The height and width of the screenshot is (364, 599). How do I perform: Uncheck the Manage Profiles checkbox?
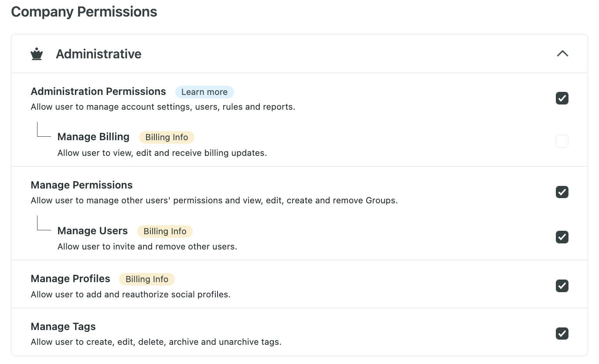coord(562,286)
